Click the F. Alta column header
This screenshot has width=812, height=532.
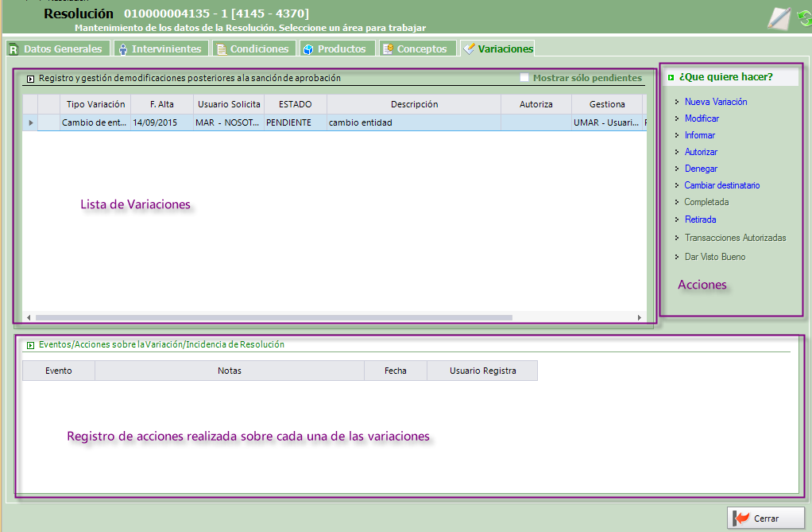pos(162,104)
